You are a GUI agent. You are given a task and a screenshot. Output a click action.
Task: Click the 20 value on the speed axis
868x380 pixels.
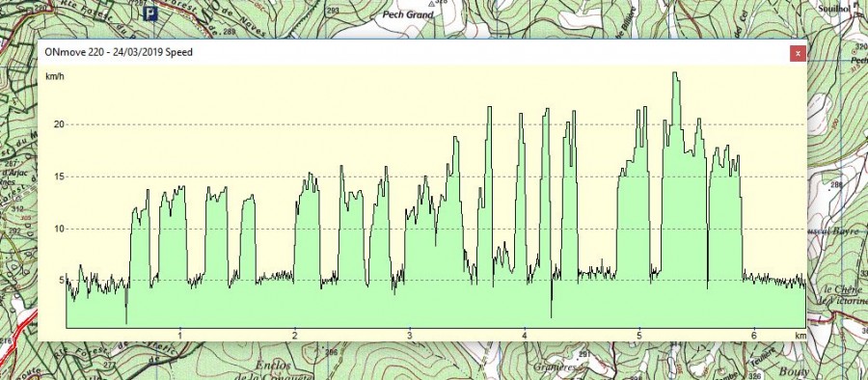59,124
